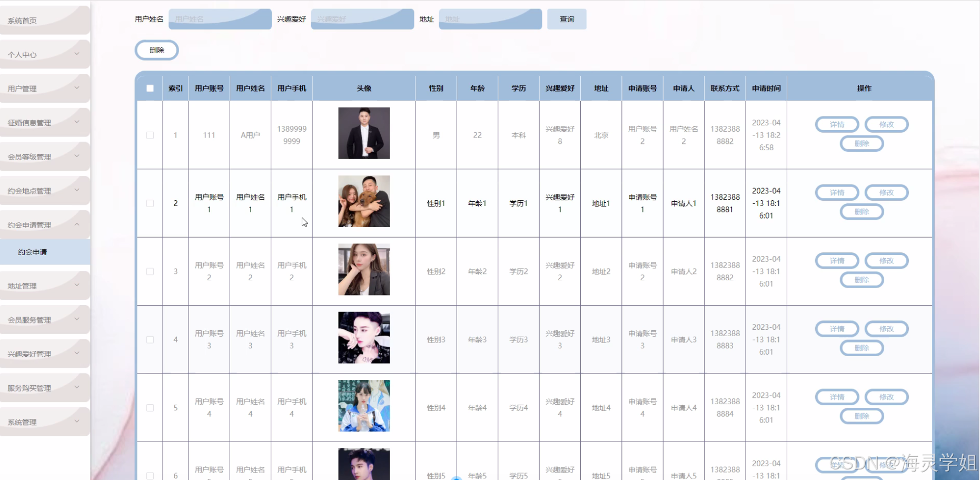Expand the 用户管理 menu chevron
980x480 pixels.
[x=77, y=88]
